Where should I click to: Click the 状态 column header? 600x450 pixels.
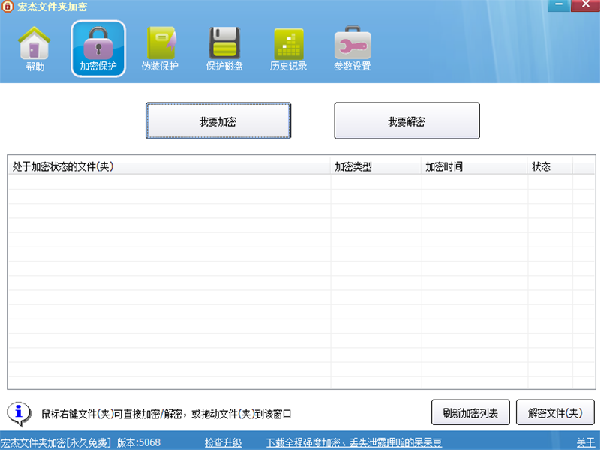click(x=549, y=166)
